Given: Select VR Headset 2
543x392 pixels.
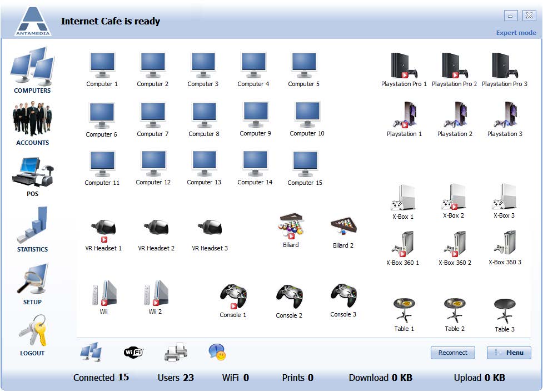Looking at the screenshot, I should [156, 235].
